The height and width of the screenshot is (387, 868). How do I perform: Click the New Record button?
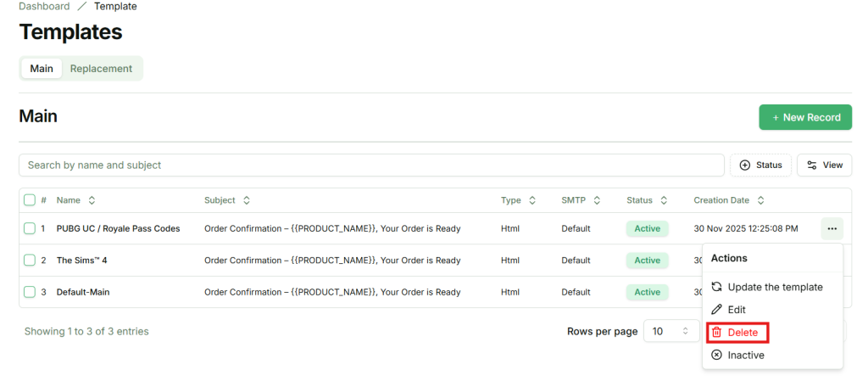[x=805, y=117]
